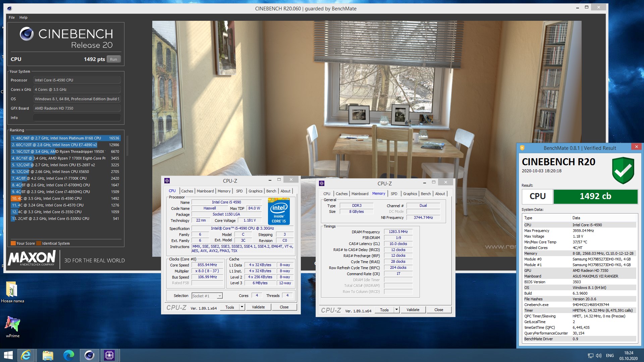Click Processor field Intel Core i5-4590 CPU
The width and height of the screenshot is (644, 362).
tap(77, 80)
